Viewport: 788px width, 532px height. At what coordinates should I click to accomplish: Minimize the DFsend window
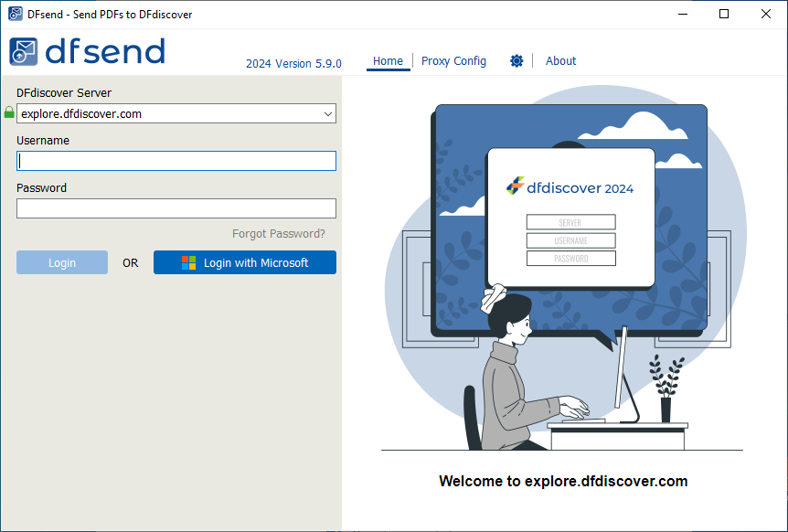coord(683,14)
